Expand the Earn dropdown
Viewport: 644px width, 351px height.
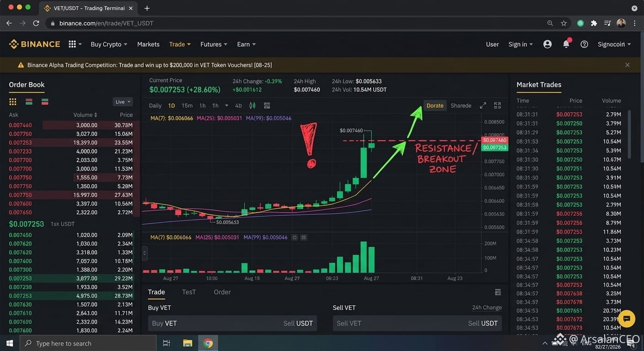tap(246, 44)
